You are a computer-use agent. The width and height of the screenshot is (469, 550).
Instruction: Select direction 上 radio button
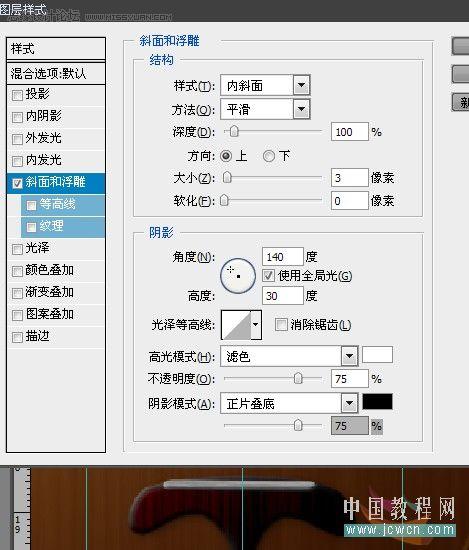(x=226, y=156)
